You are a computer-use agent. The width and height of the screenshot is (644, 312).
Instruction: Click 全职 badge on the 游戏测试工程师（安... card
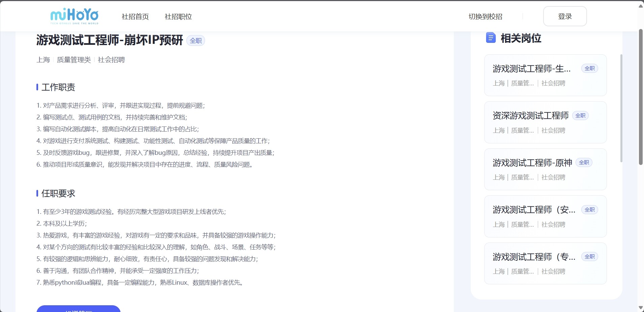pos(589,210)
